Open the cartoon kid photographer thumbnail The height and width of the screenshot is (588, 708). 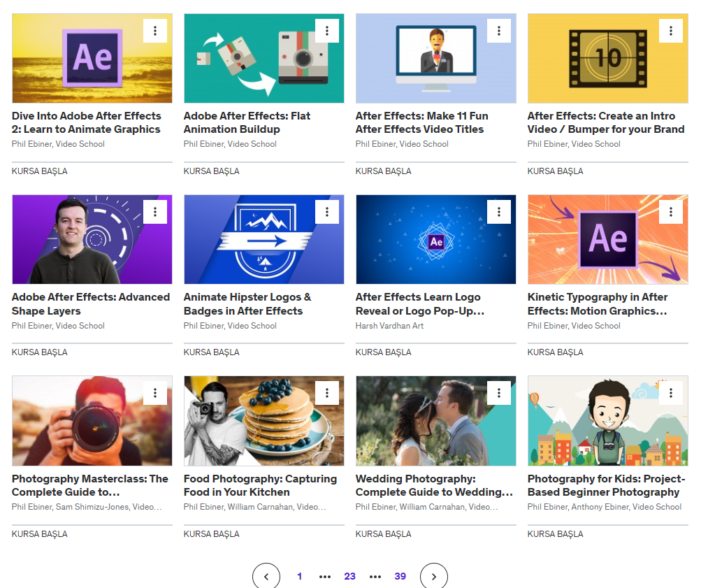[x=608, y=421]
